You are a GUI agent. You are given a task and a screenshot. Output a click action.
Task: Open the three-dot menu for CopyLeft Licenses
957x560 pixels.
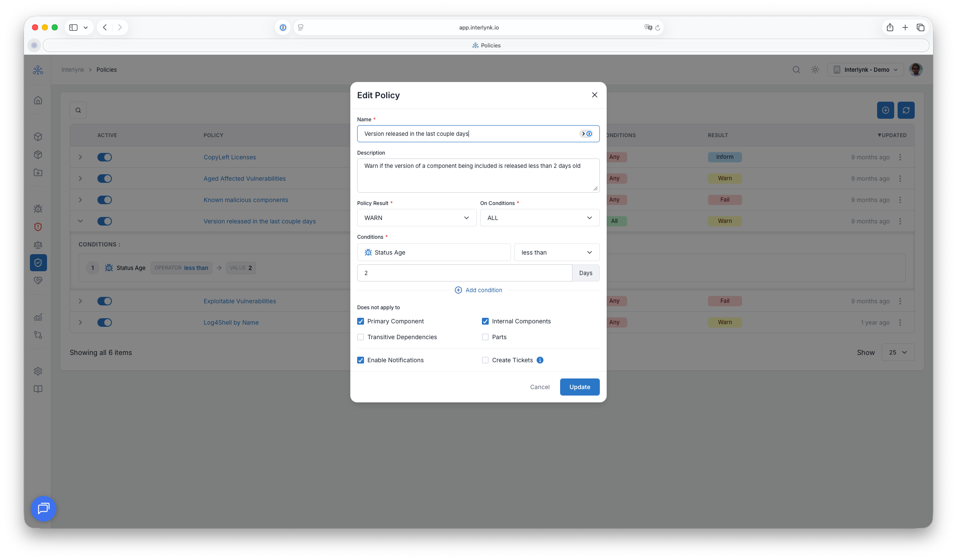[900, 157]
